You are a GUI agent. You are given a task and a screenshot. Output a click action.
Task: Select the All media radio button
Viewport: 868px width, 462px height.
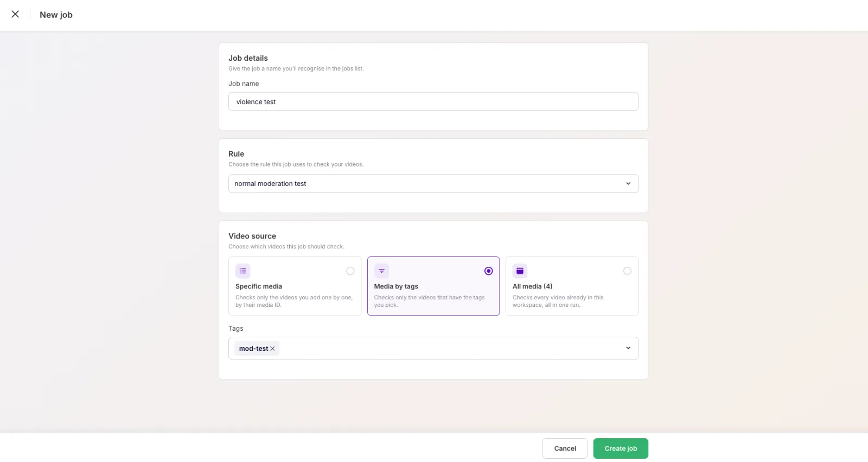point(627,271)
